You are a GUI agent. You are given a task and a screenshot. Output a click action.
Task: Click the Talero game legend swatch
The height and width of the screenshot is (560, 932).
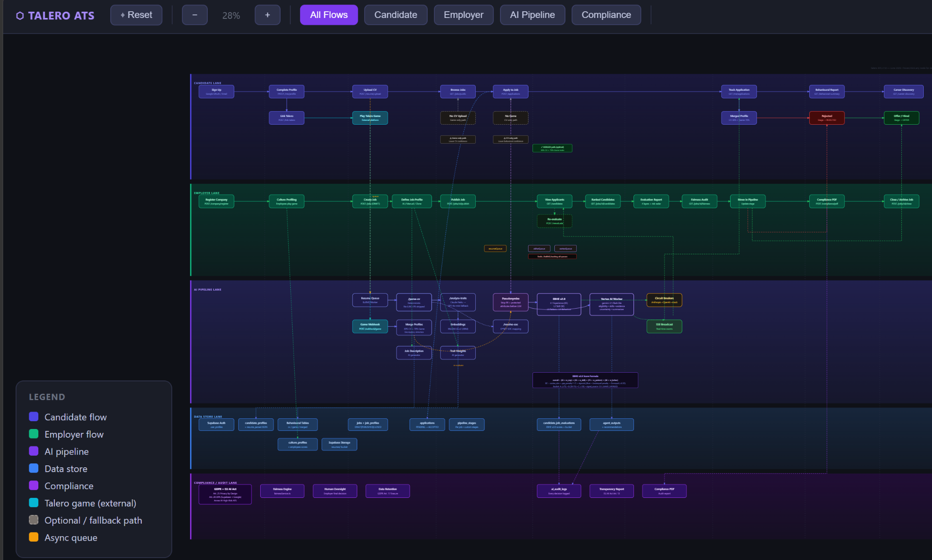(33, 503)
